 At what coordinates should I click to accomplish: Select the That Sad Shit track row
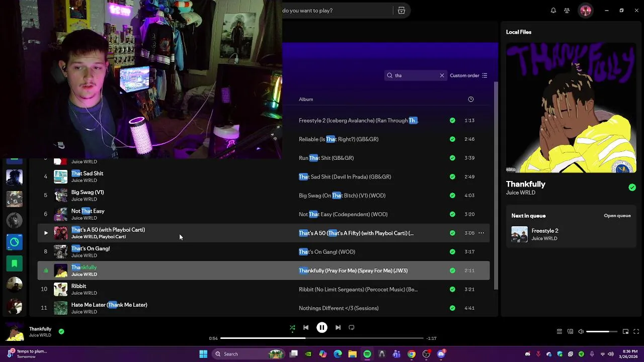pos(264,177)
